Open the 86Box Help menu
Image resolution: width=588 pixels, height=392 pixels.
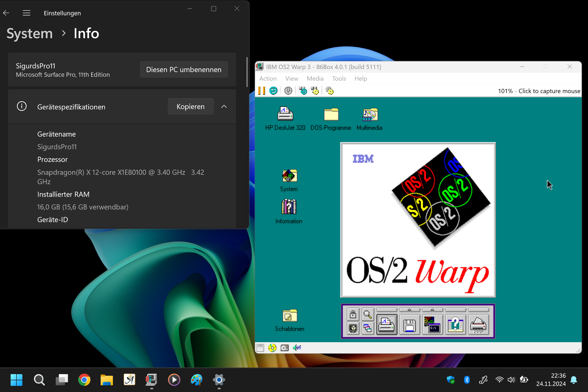coord(361,78)
